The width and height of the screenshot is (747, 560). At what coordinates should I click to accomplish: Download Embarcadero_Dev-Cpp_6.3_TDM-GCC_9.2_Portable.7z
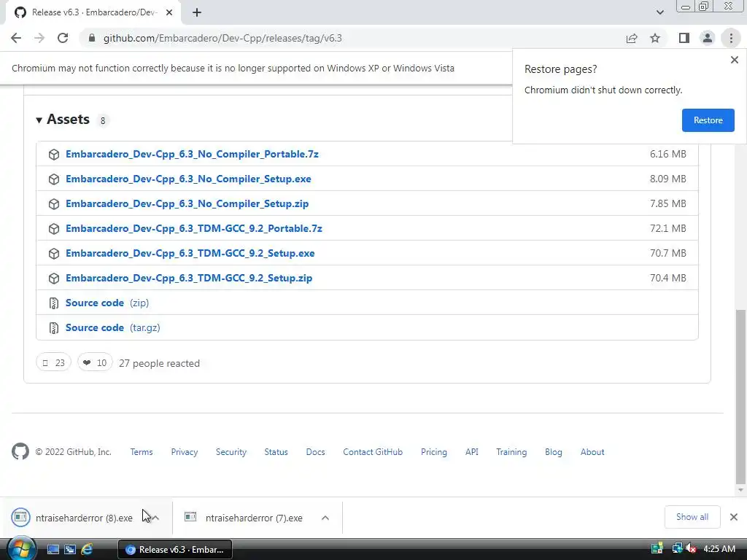tap(194, 228)
